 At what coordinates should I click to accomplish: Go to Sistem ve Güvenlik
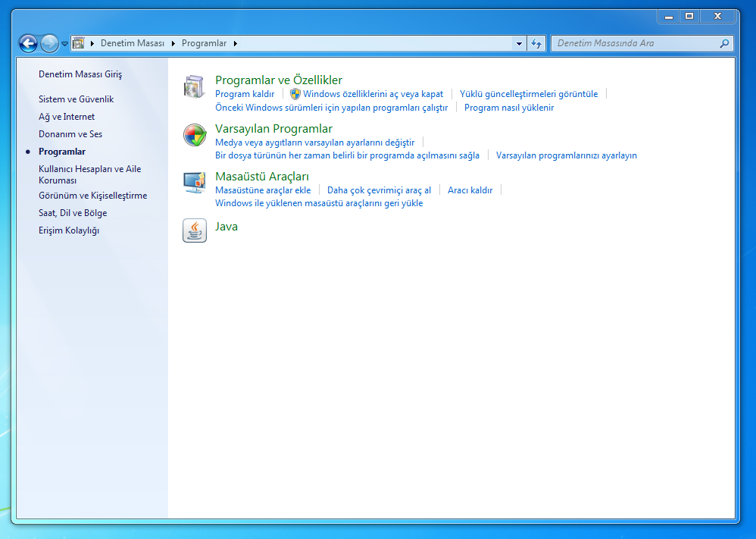click(77, 99)
